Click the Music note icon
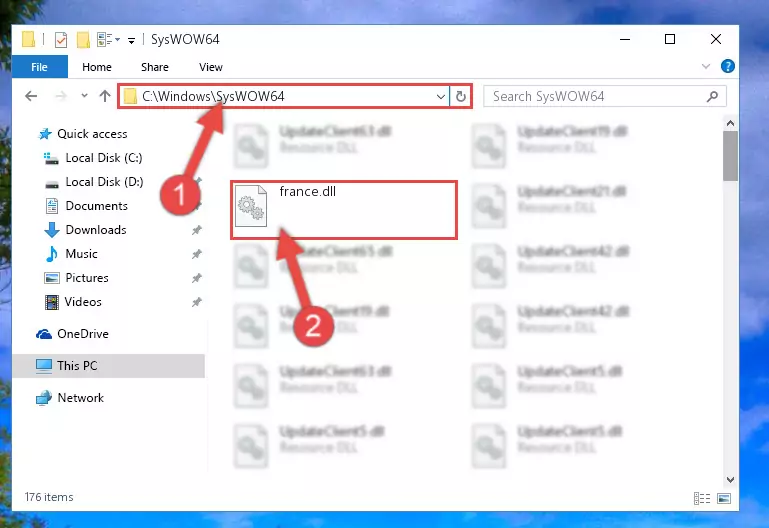 51,254
